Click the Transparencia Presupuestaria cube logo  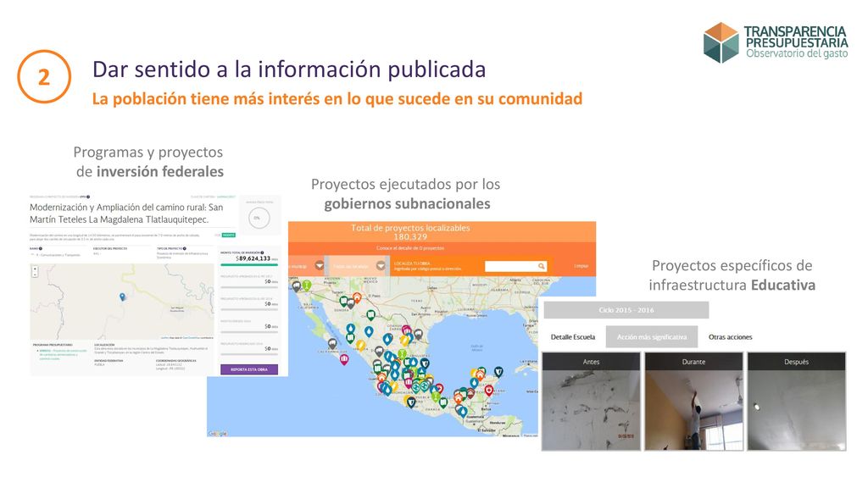tap(721, 42)
